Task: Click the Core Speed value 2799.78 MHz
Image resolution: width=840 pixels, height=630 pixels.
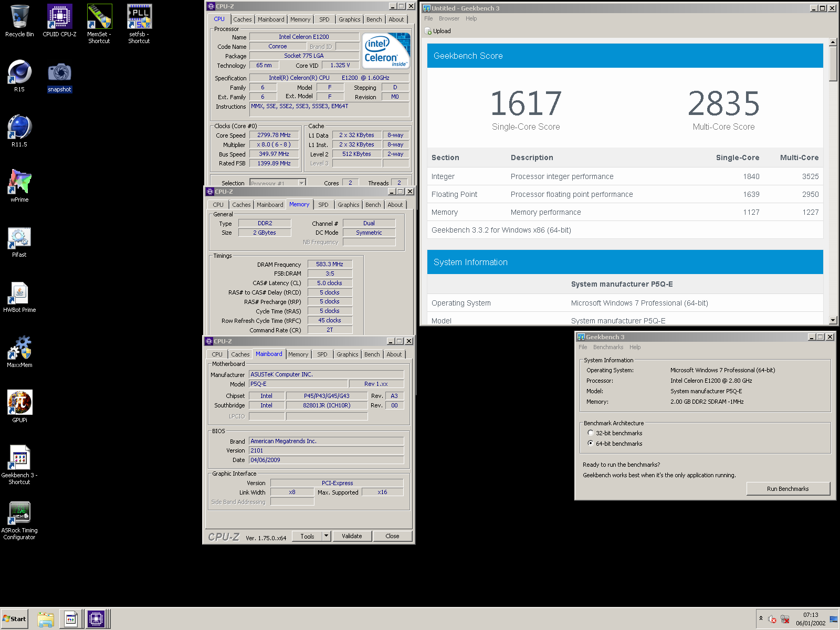Action: (274, 135)
